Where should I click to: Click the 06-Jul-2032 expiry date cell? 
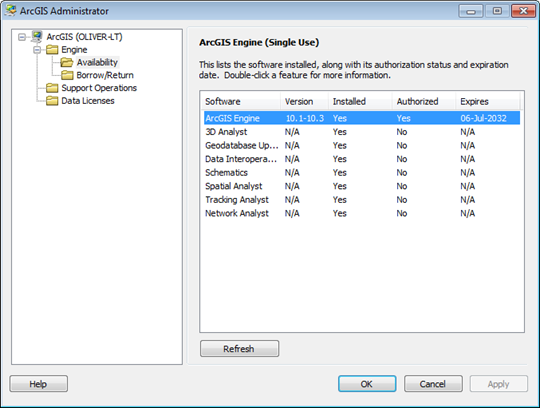484,118
